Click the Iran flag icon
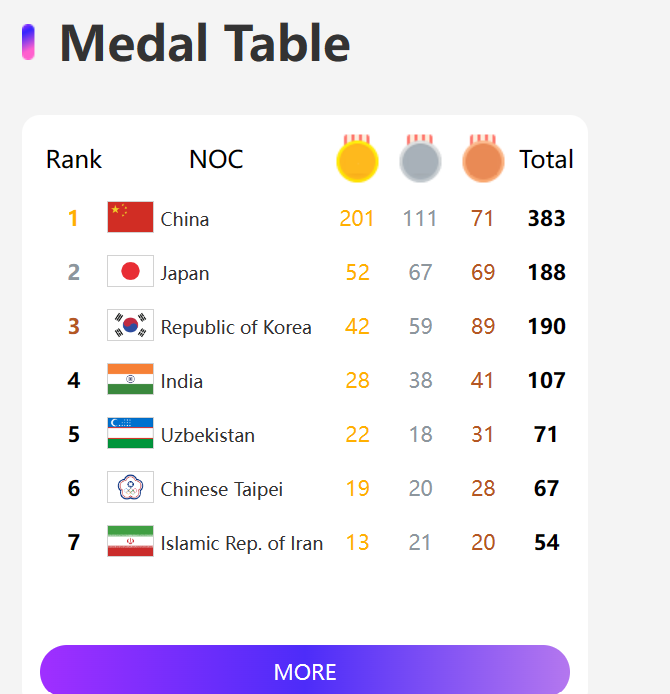 click(130, 542)
